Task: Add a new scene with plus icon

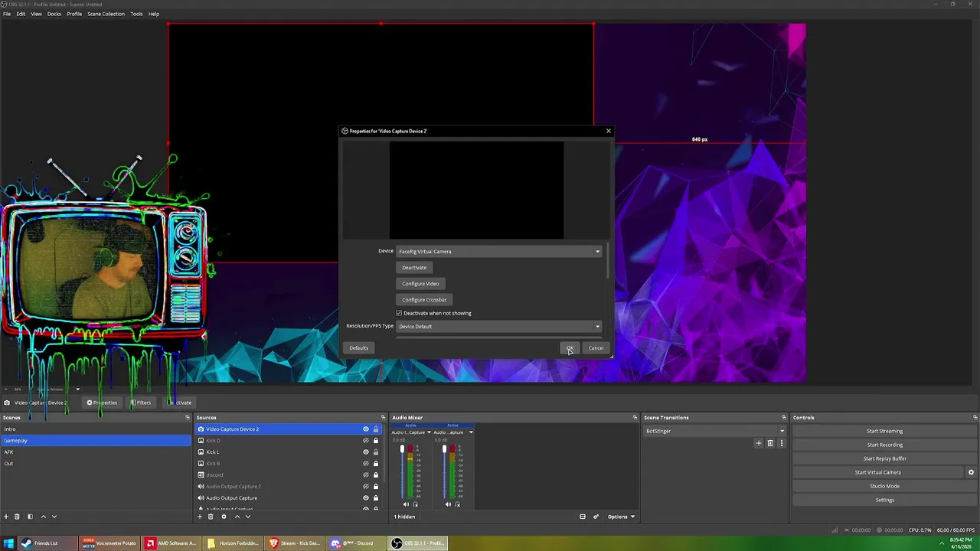Action: (6, 517)
